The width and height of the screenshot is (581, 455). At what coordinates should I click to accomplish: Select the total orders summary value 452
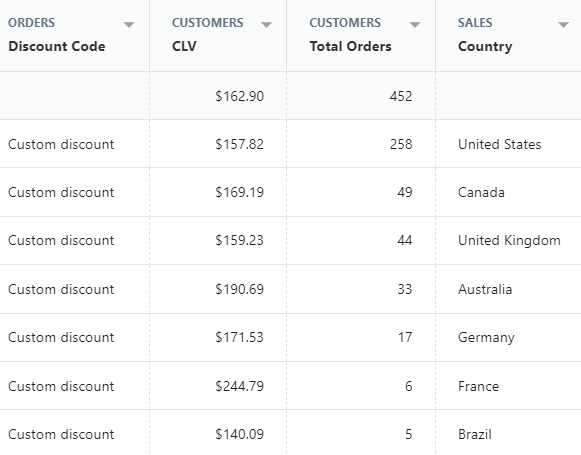401,96
